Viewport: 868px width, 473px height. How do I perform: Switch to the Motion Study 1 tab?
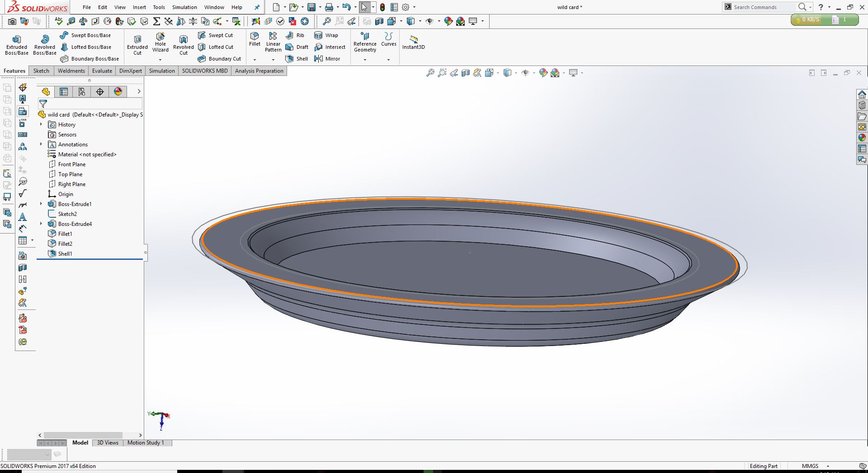[x=146, y=443]
